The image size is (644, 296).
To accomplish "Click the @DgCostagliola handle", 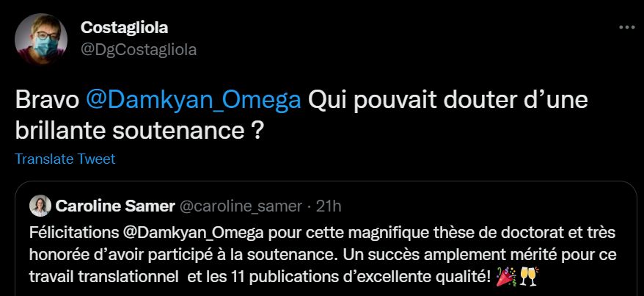I will [x=138, y=49].
